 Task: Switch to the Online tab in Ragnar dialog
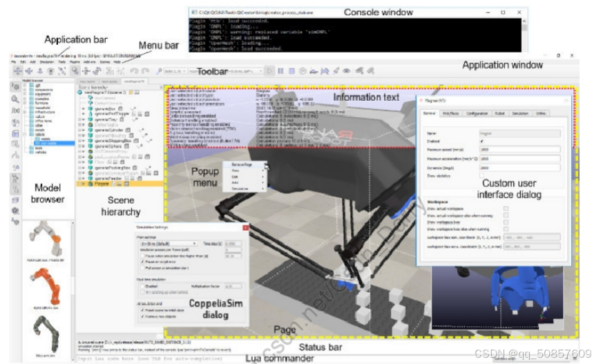(541, 114)
